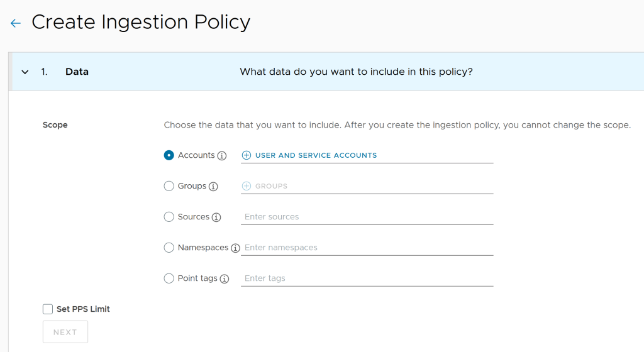Click the info icon beside Accounts
This screenshot has width=644, height=352.
click(221, 156)
